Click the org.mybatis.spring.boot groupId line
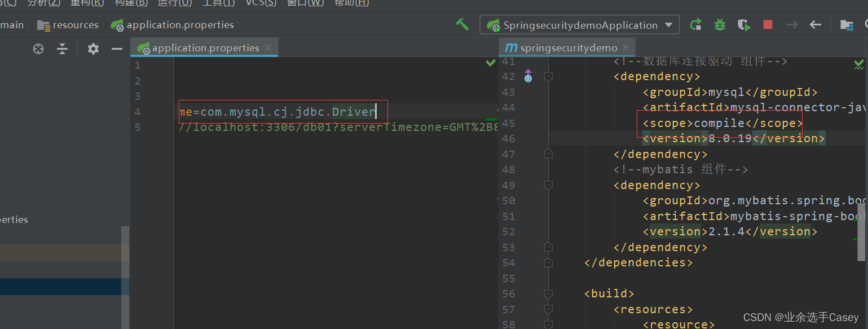Image resolution: width=868 pixels, height=329 pixels. coord(754,200)
